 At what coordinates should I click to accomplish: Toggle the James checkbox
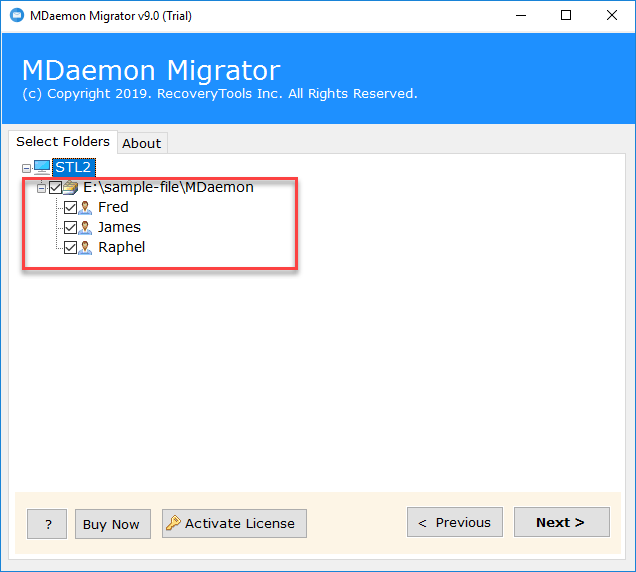tap(71, 227)
